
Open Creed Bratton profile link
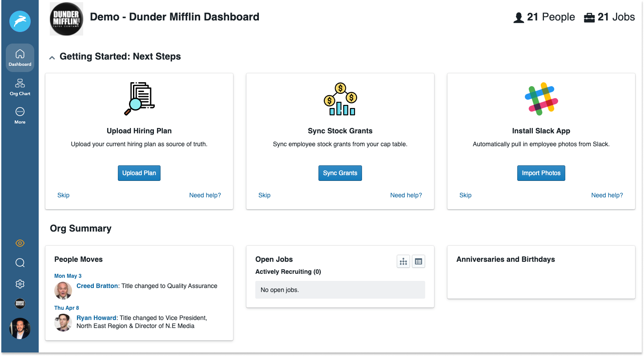[x=98, y=286]
